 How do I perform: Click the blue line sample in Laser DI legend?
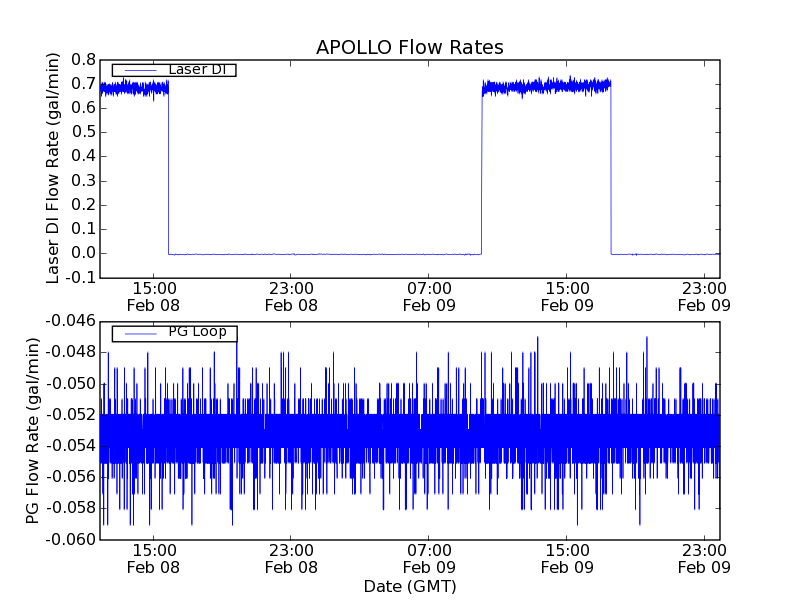[x=139, y=70]
